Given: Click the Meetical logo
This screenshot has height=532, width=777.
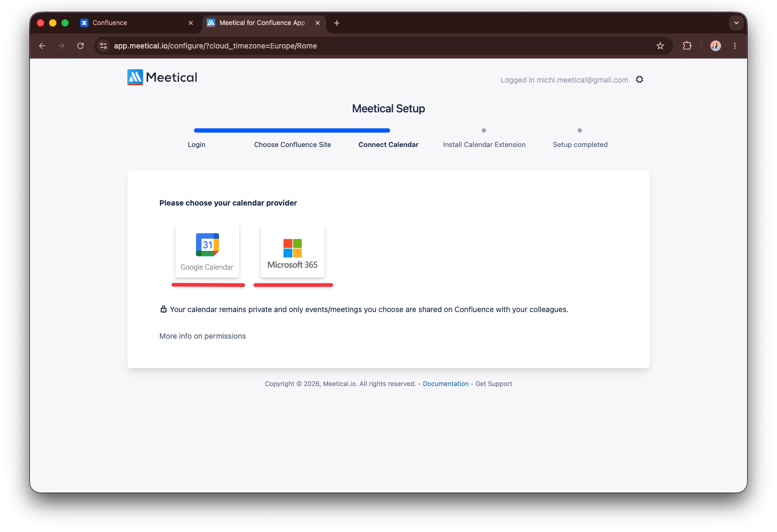Looking at the screenshot, I should point(162,77).
